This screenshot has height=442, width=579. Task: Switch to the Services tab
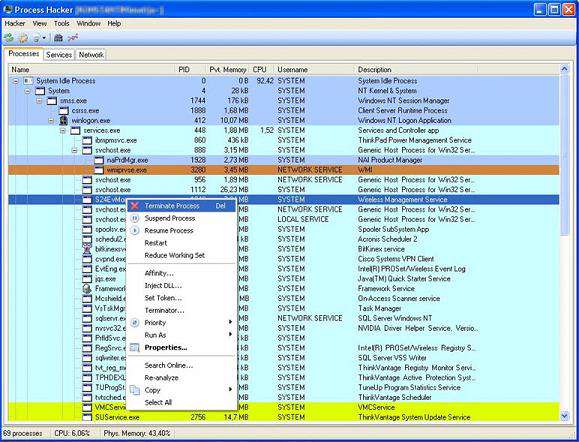click(59, 55)
